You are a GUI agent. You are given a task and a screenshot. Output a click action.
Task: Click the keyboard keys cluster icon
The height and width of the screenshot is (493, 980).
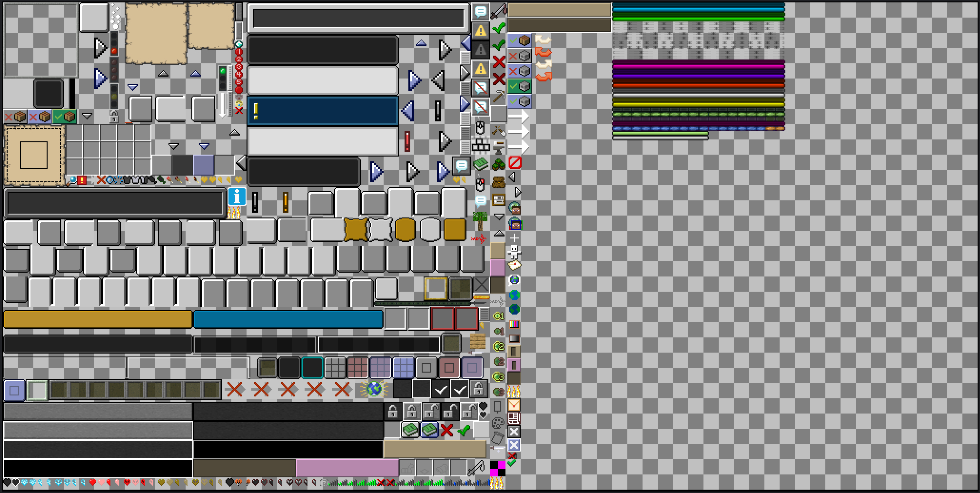(481, 145)
